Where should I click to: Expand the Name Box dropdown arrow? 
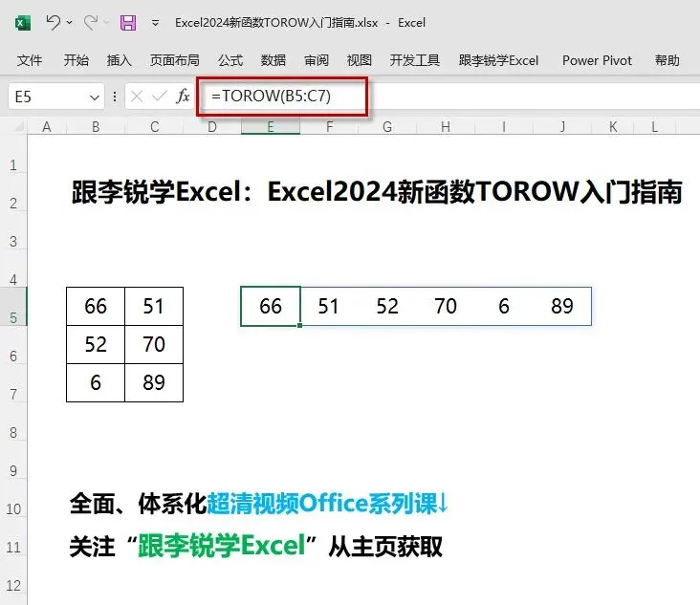pos(95,97)
